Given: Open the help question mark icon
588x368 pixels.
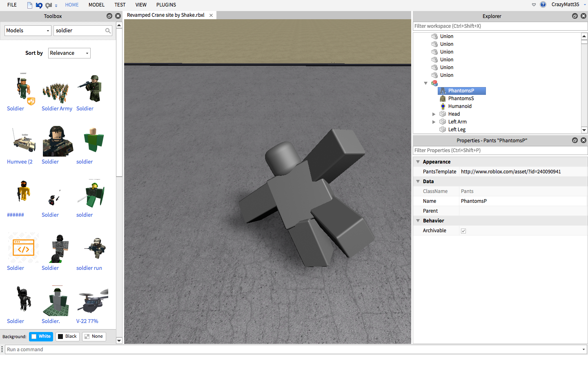Looking at the screenshot, I should click(543, 4).
